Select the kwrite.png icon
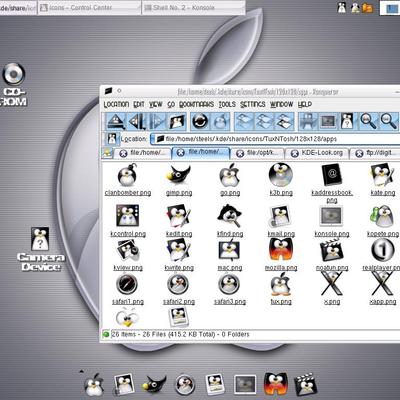The image size is (400, 400). pyautogui.click(x=179, y=251)
